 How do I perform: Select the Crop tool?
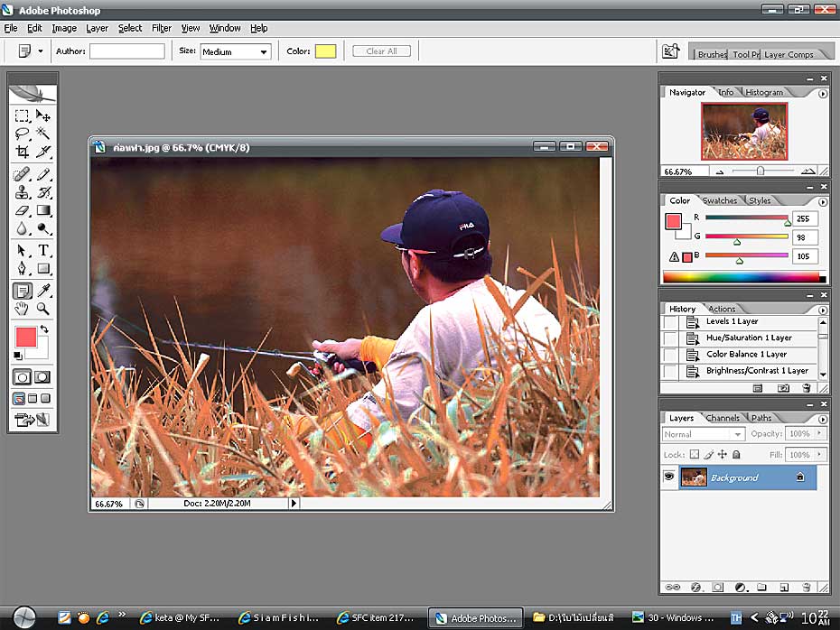(22, 152)
